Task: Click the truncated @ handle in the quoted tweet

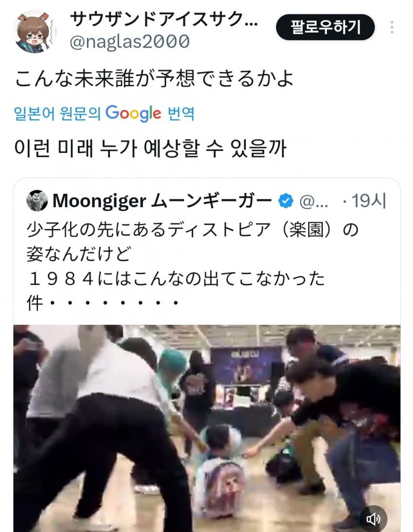Action: [x=314, y=202]
